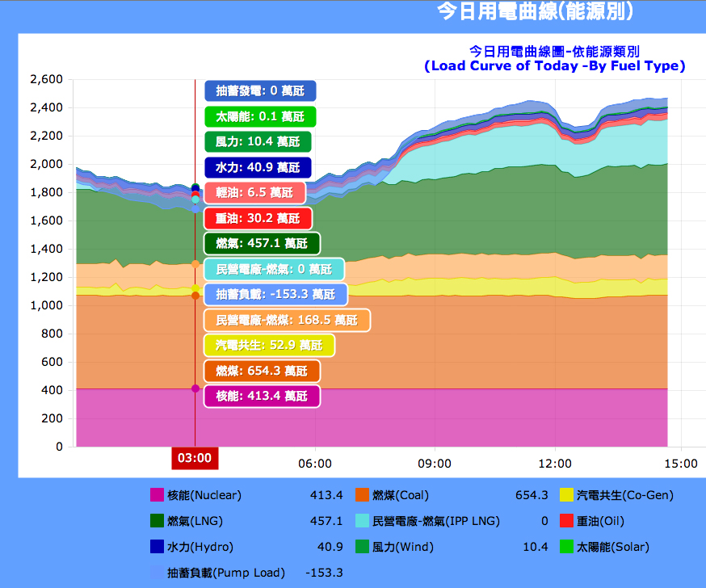Toggle the 核能(Nuclear) legend label
This screenshot has width=706, height=588.
(x=204, y=495)
